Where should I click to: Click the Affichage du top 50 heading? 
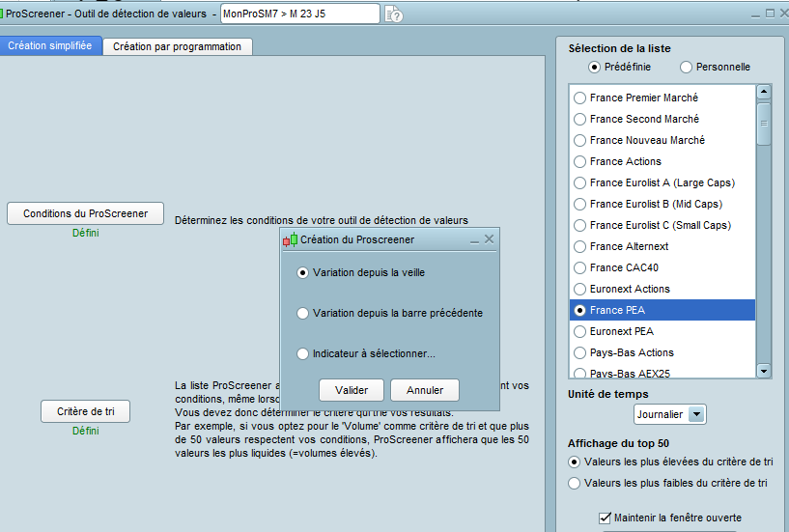pos(618,443)
